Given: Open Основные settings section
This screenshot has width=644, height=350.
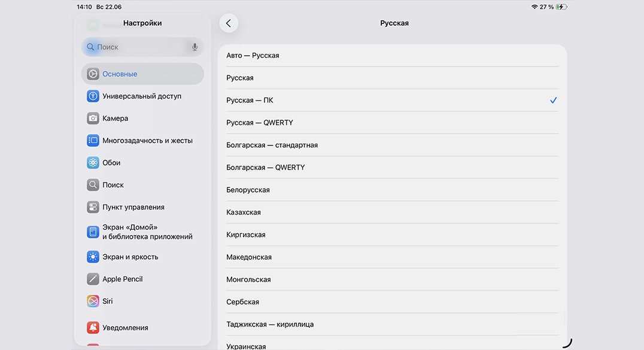Looking at the screenshot, I should click(142, 74).
